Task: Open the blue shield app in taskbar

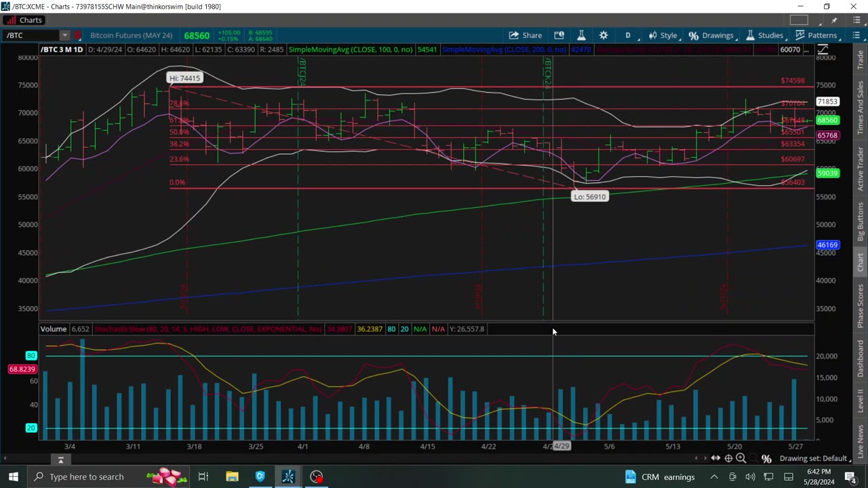Action: tap(260, 476)
